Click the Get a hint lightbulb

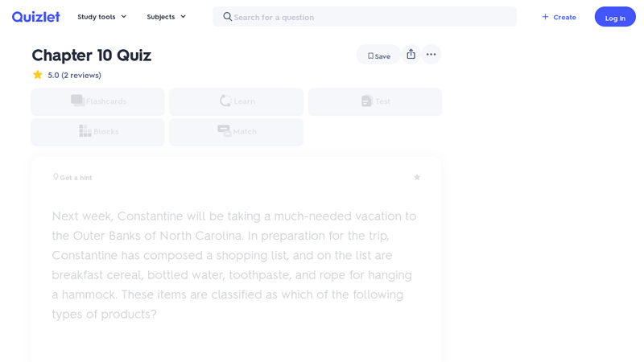pos(56,177)
